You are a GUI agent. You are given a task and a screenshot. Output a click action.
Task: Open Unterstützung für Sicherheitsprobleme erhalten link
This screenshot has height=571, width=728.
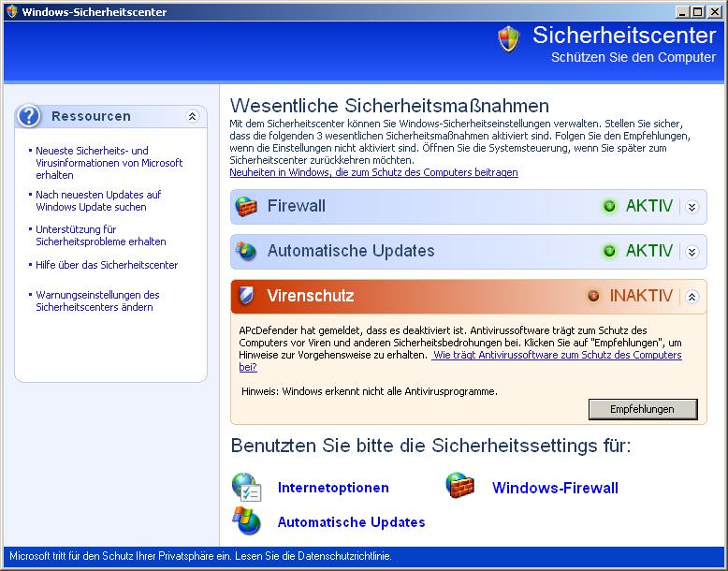[x=101, y=236]
